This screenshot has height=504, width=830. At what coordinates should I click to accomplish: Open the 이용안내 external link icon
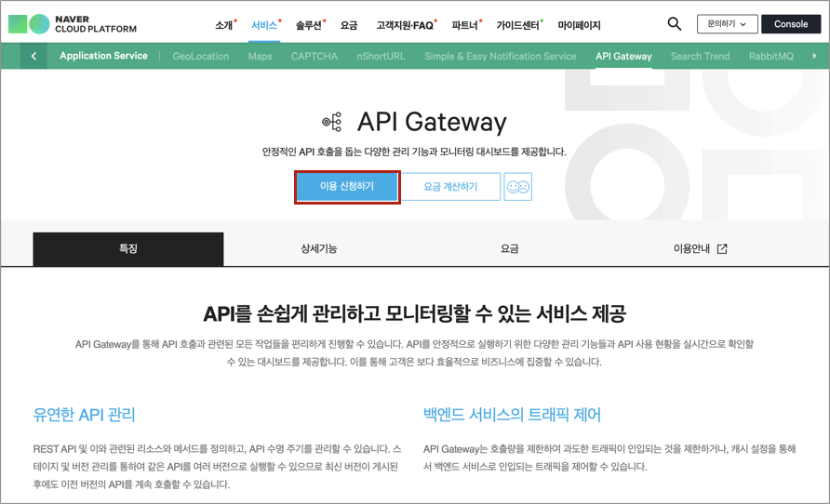click(x=722, y=248)
